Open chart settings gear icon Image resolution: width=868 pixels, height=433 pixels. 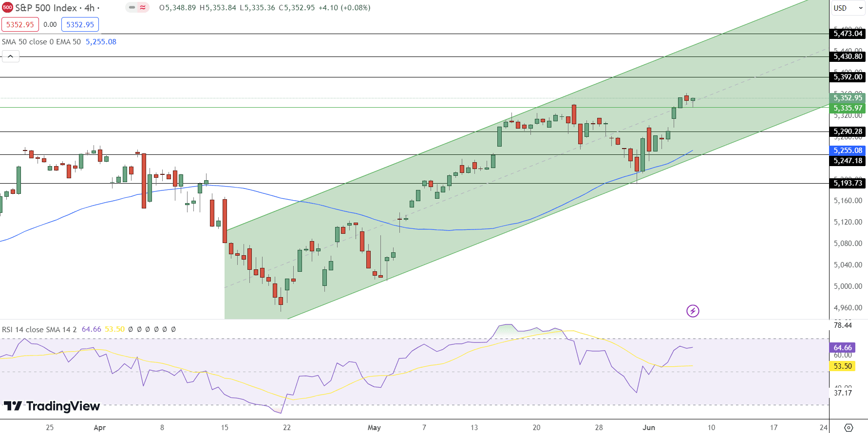[x=849, y=428]
